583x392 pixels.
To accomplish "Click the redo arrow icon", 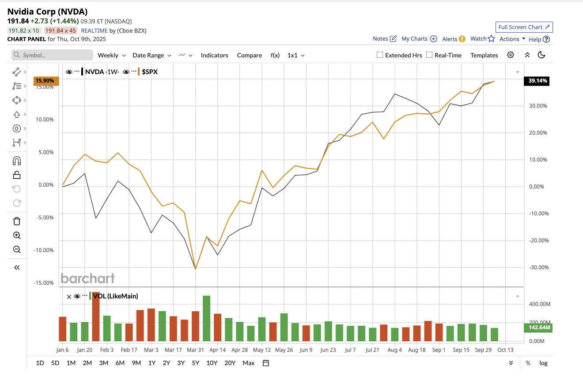I will (x=17, y=203).
